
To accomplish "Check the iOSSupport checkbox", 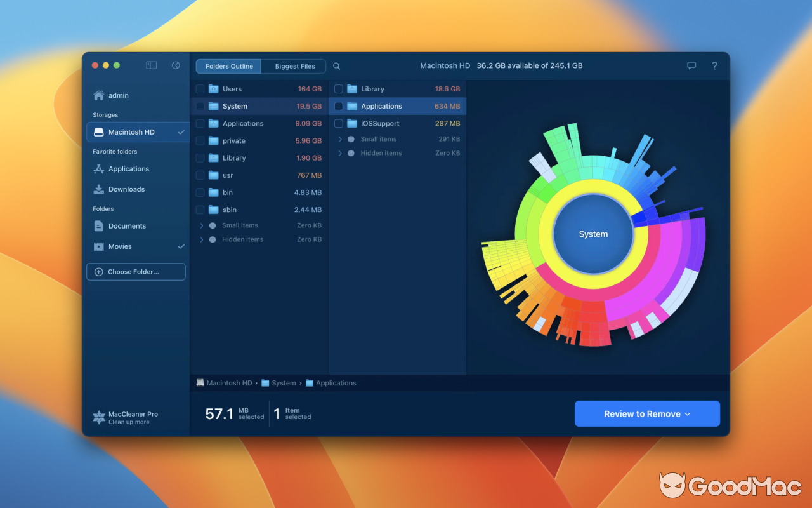I will pos(338,123).
